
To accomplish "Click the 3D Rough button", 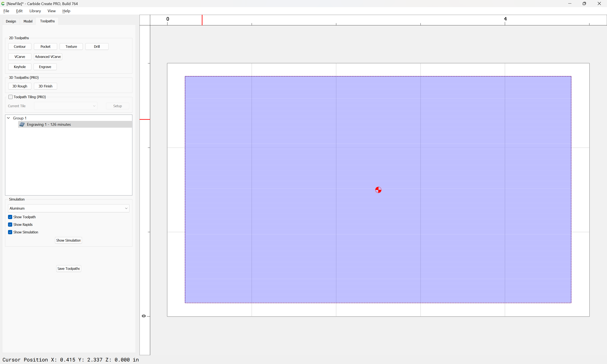I will 20,86.
